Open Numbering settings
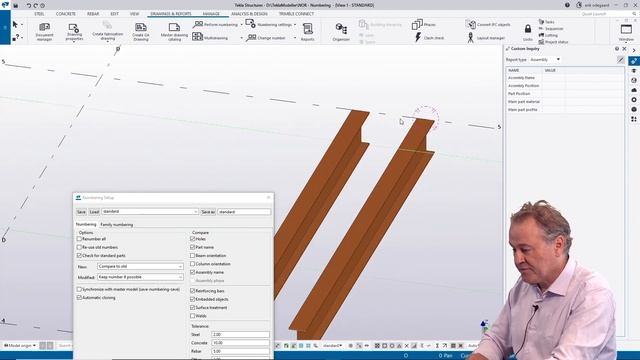Viewport: 640px width, 360px height. (269, 24)
